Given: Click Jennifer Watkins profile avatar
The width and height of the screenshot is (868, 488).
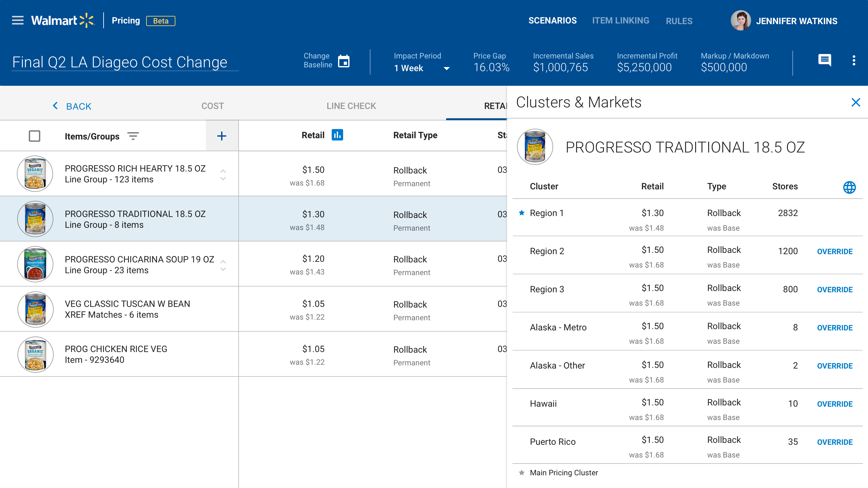Looking at the screenshot, I should (x=740, y=21).
